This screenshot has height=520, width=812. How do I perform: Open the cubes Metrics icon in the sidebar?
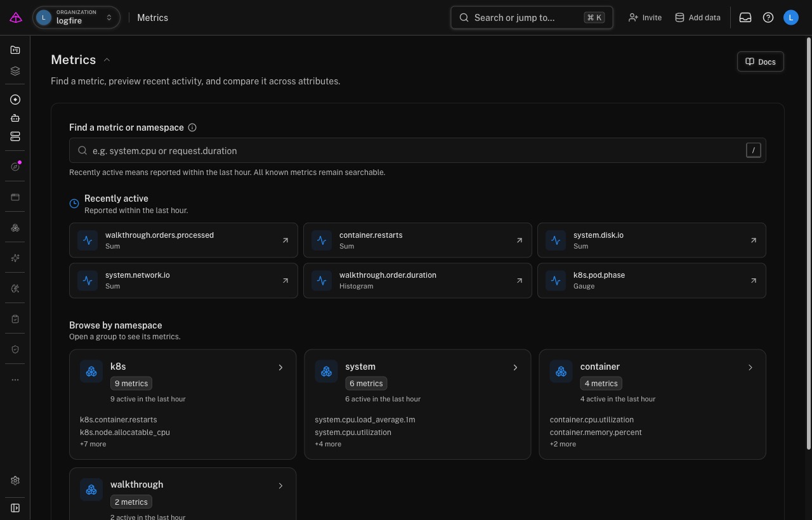(x=15, y=228)
